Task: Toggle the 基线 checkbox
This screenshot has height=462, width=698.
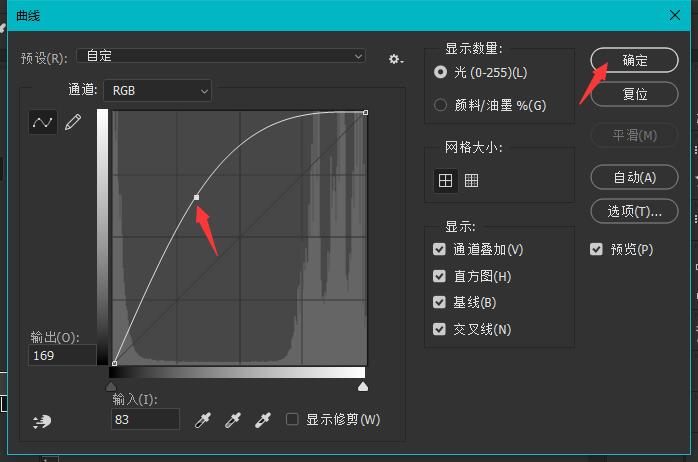Action: [439, 302]
